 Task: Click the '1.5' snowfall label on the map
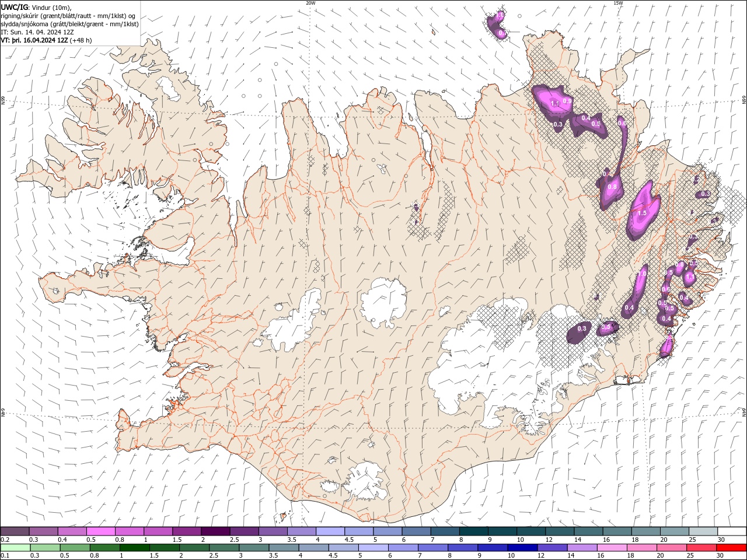(x=642, y=213)
